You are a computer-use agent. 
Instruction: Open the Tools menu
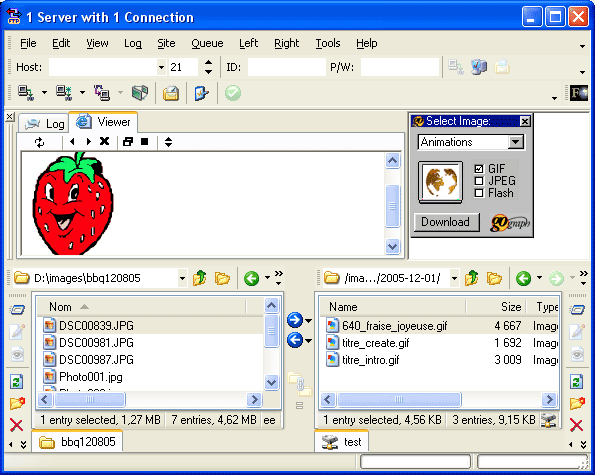coord(328,43)
